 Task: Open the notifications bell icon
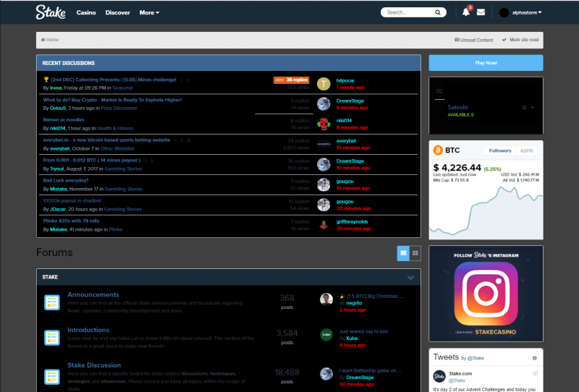(466, 12)
